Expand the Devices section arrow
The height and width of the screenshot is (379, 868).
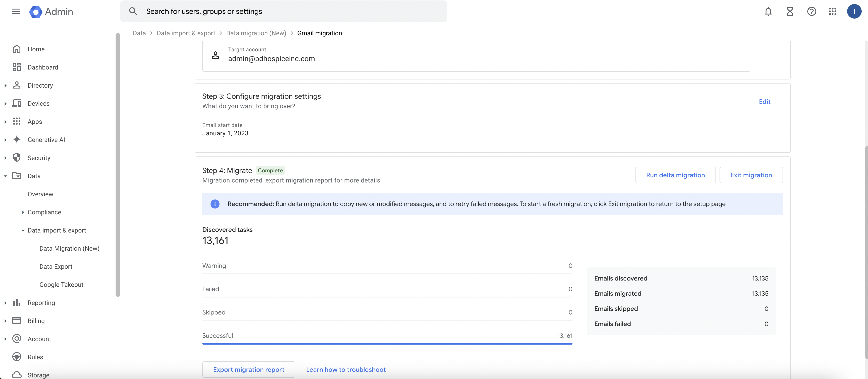pos(5,104)
